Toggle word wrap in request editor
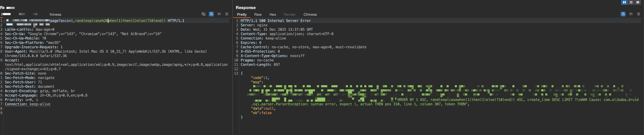This screenshot has width=644, height=135. [x=211, y=14]
